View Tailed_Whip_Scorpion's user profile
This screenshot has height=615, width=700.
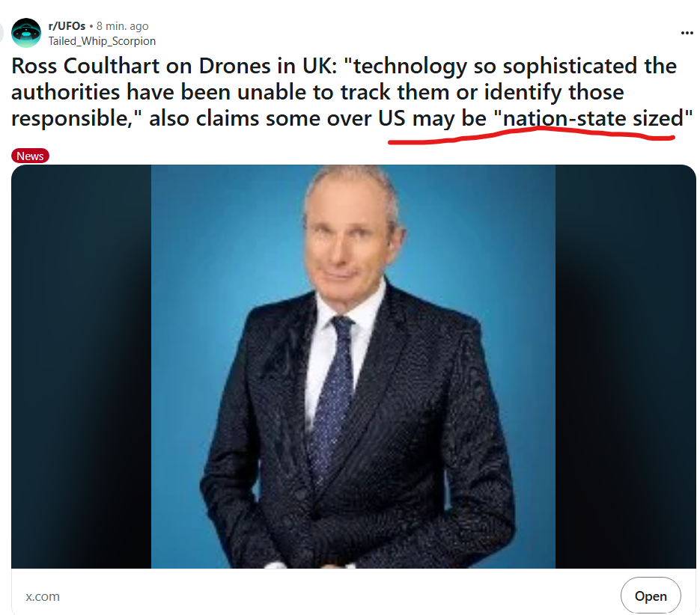102,41
